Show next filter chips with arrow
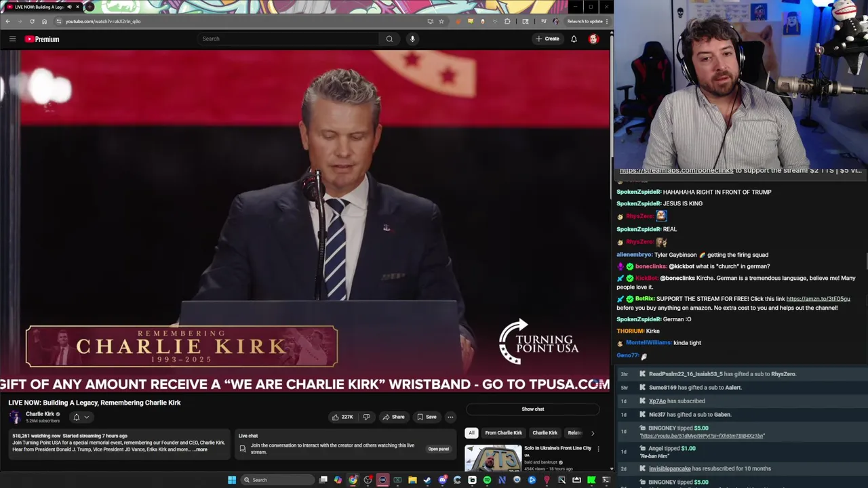 593,432
